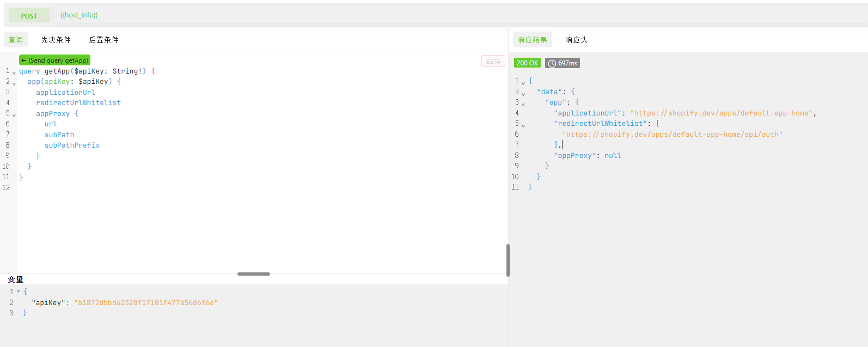This screenshot has width=868, height=347.
Task: Click the horizontal divider handle above 变量
Action: click(254, 274)
